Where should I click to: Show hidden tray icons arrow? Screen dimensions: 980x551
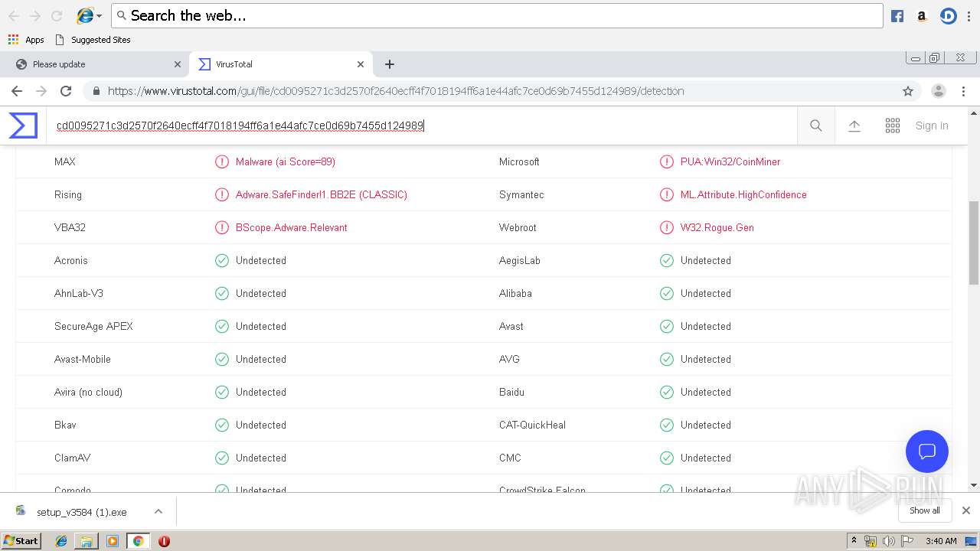coord(854,541)
